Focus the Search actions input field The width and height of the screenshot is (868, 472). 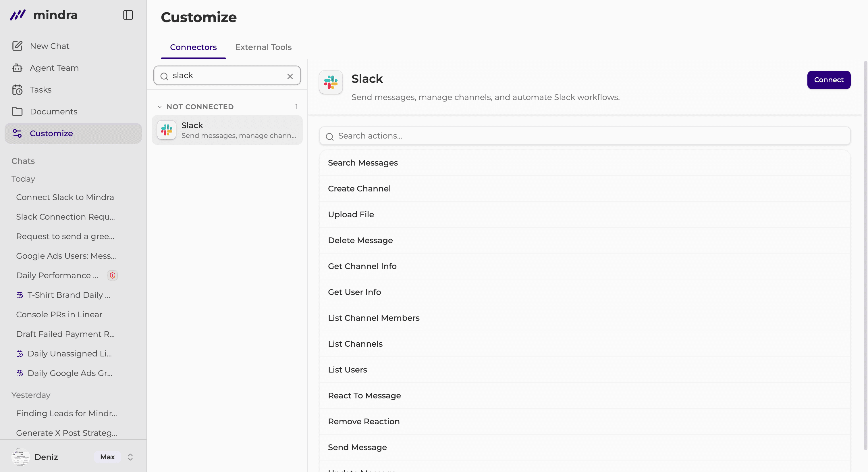(585, 136)
